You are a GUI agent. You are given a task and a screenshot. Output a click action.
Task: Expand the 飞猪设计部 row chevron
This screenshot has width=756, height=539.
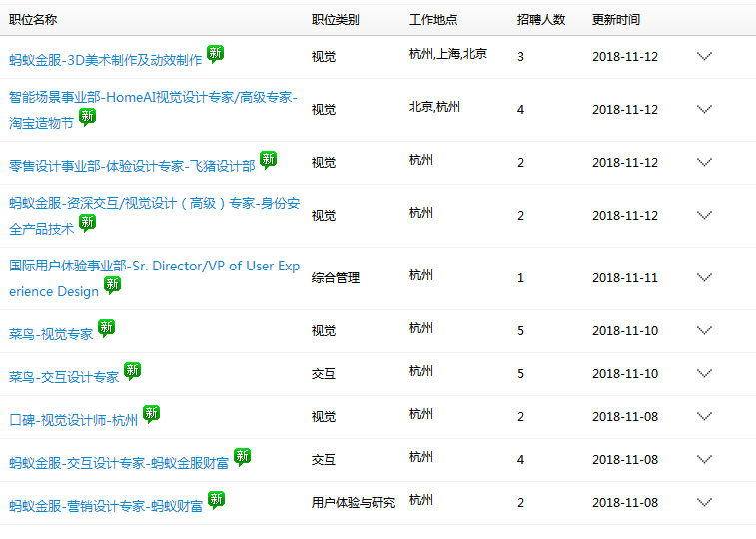click(704, 163)
